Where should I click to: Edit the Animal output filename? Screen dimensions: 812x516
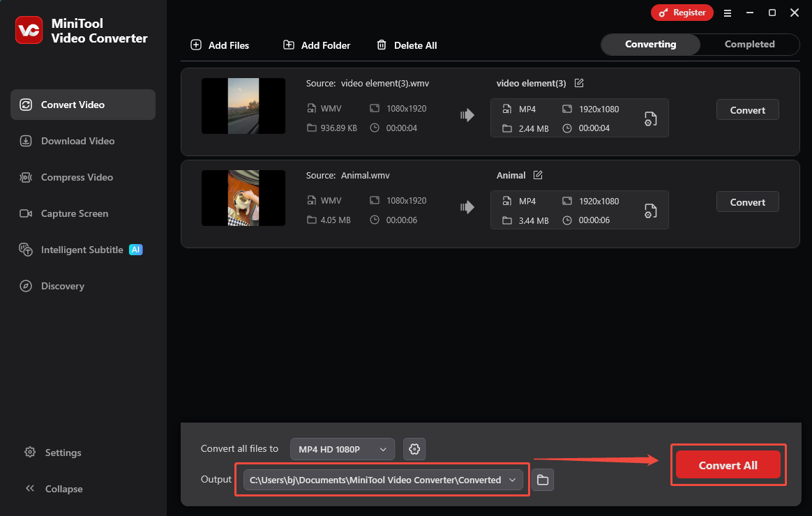point(538,175)
